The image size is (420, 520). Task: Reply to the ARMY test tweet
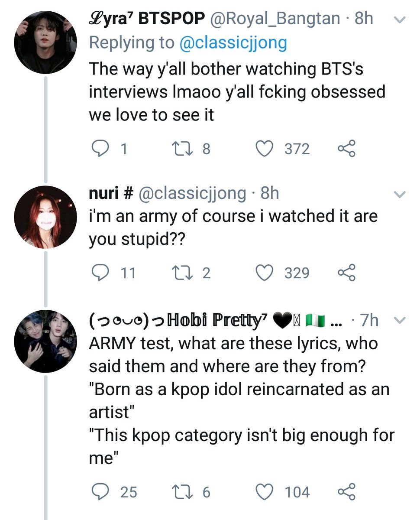(102, 492)
